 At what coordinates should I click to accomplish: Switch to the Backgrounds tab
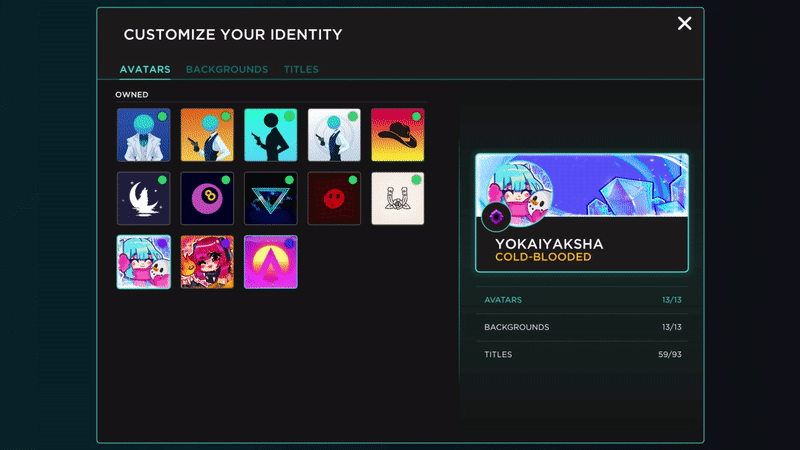pos(227,70)
